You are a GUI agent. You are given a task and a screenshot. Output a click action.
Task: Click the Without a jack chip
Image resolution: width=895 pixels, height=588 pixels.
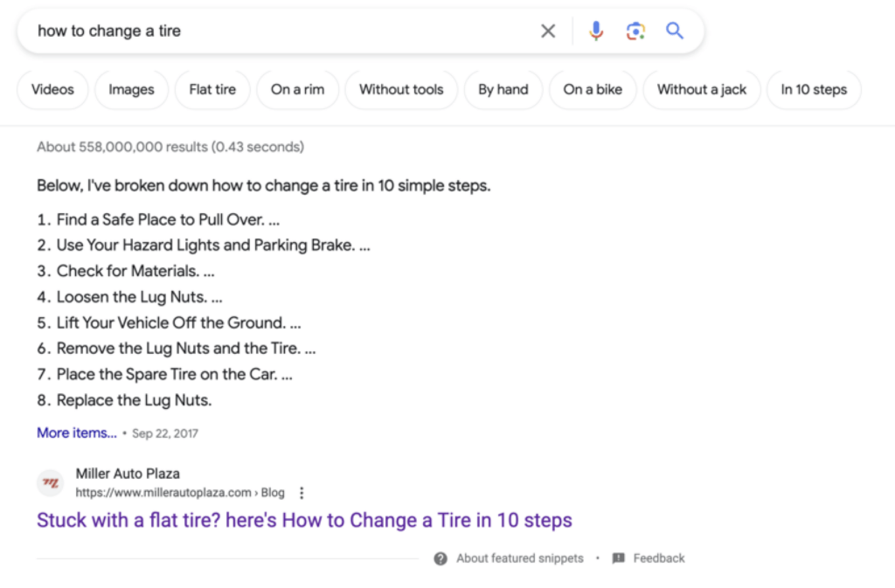click(x=702, y=89)
